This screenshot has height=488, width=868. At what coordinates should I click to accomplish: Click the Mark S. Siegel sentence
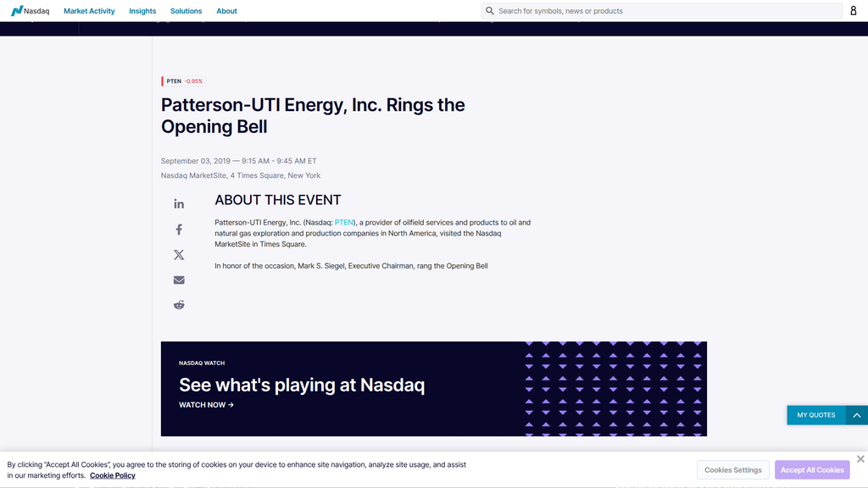pos(351,266)
